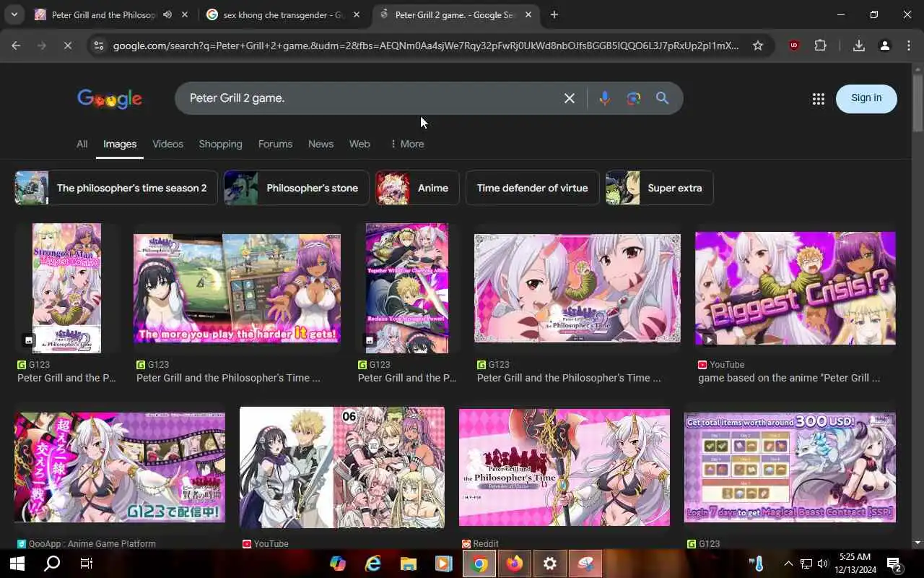
Task: Select the Super extra chip
Action: [659, 188]
